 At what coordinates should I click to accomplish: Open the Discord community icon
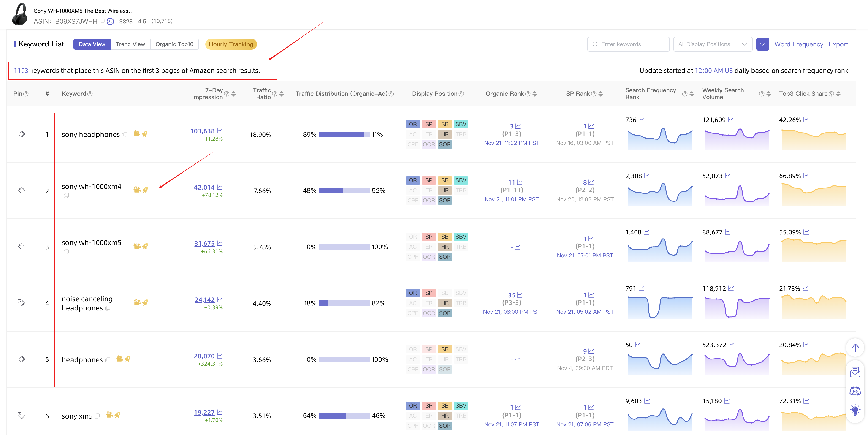coord(855,391)
